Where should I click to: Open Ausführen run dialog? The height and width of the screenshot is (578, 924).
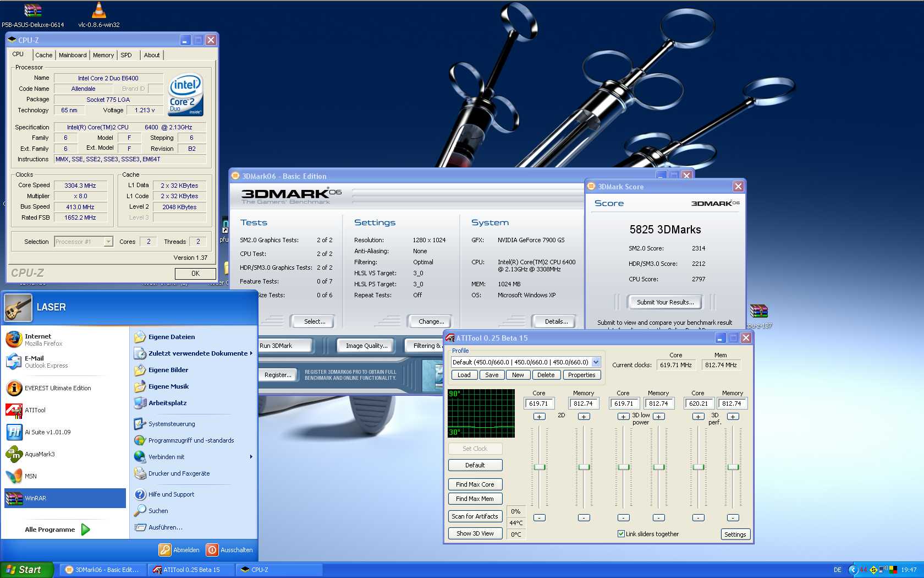tap(165, 527)
